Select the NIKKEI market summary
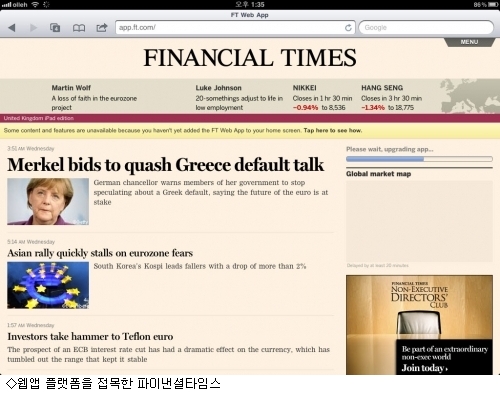Viewport: 500px width, 395px height. [x=322, y=98]
